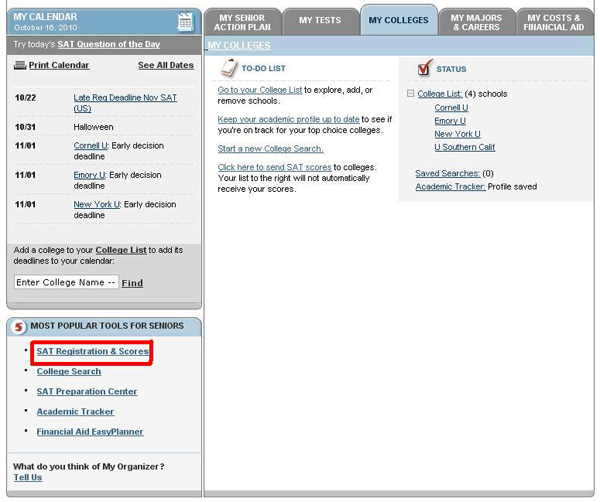Click the Status checkmark icon
600x502 pixels.
[x=425, y=67]
